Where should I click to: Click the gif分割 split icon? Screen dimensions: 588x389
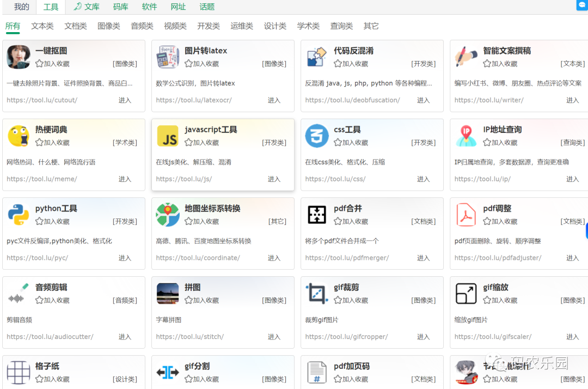168,373
